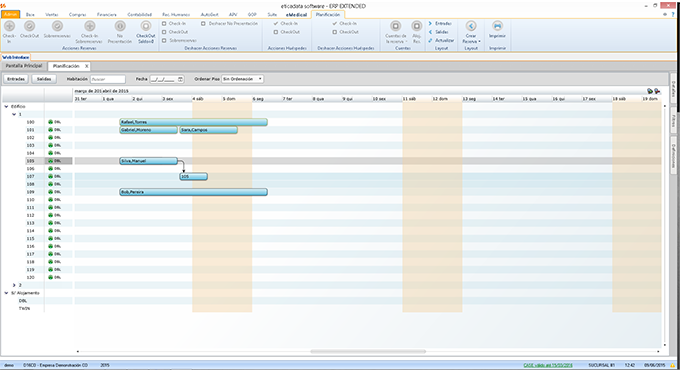Click Actualizar refresh in ribbon
This screenshot has height=370, width=680.
430,40
